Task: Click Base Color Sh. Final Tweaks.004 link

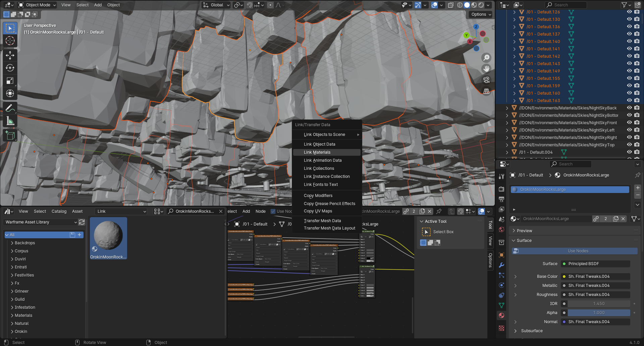Action: pyautogui.click(x=595, y=277)
